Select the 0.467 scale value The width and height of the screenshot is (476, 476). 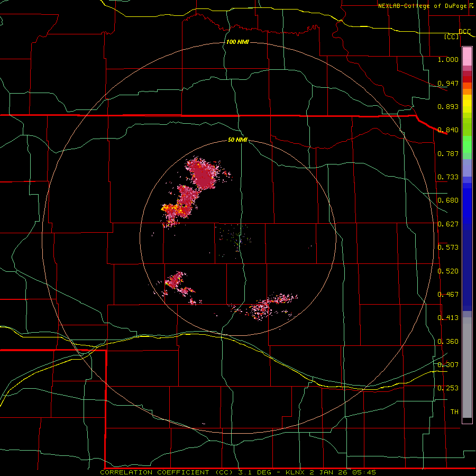click(448, 295)
